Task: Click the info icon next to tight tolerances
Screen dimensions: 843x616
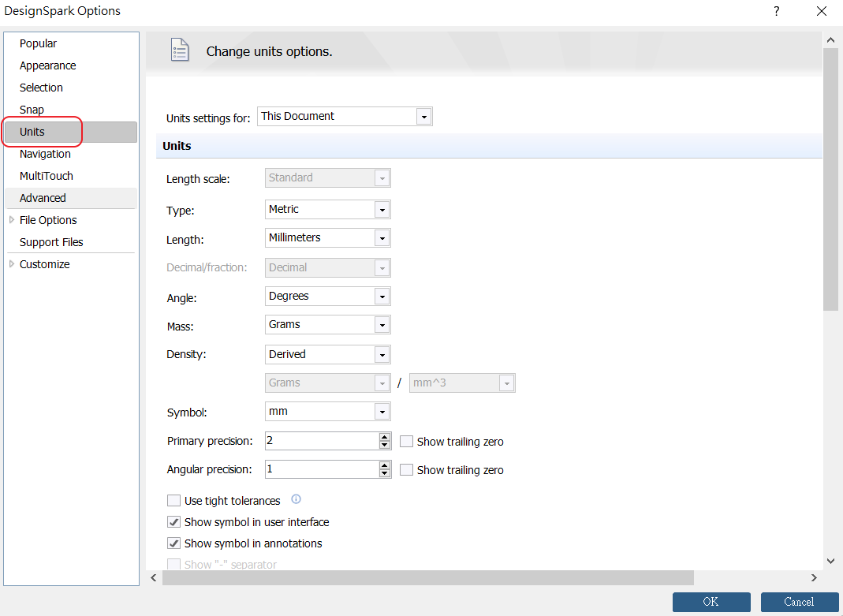Action: click(297, 499)
